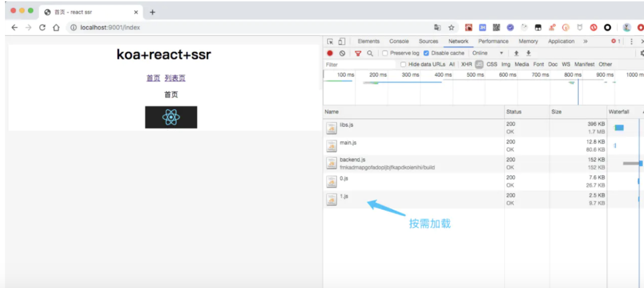Uncheck the Disable cache checkbox

coord(426,53)
